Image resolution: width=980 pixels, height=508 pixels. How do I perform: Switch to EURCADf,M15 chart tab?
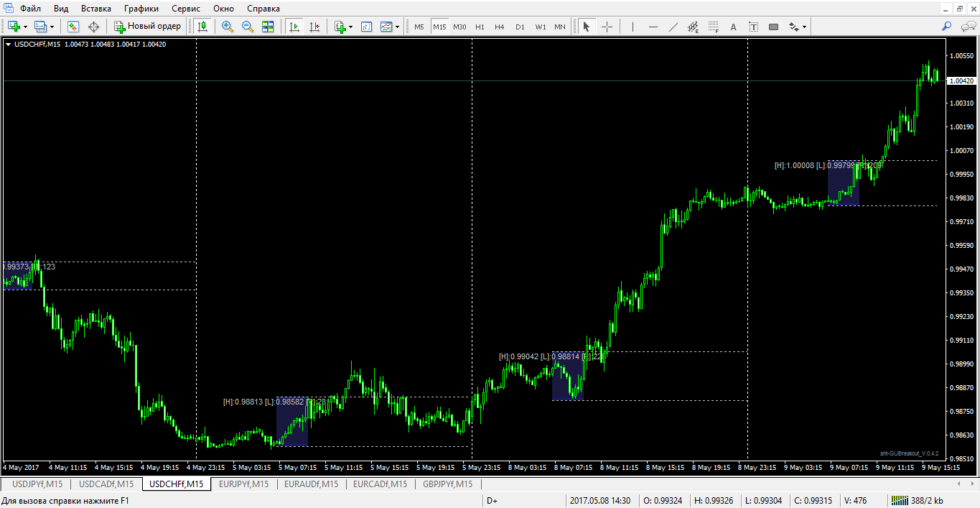click(380, 484)
